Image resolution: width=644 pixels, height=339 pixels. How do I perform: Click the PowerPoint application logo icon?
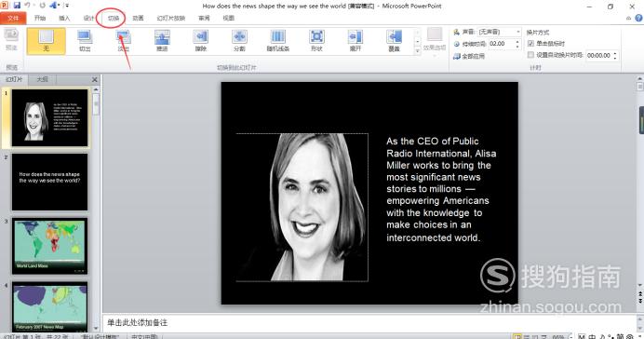4,6
